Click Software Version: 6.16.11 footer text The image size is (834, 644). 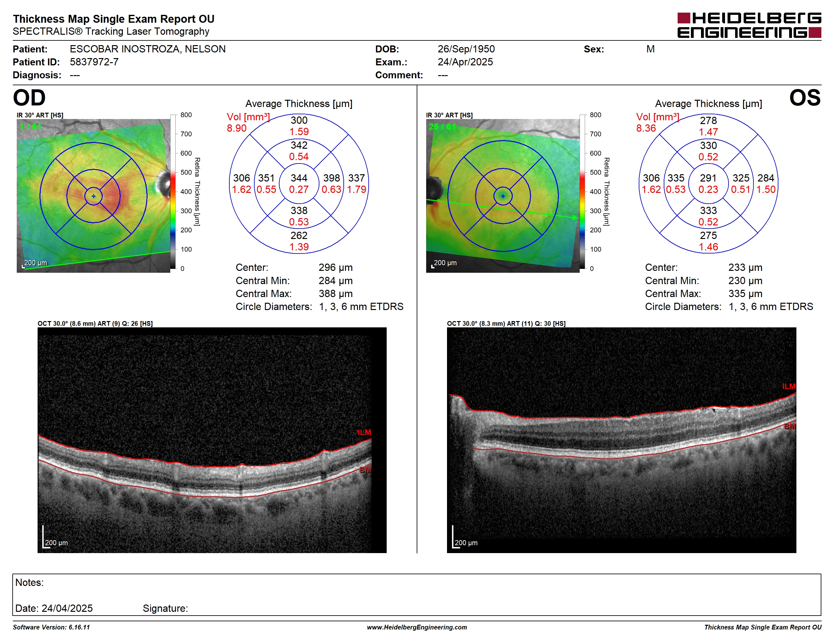(x=51, y=627)
